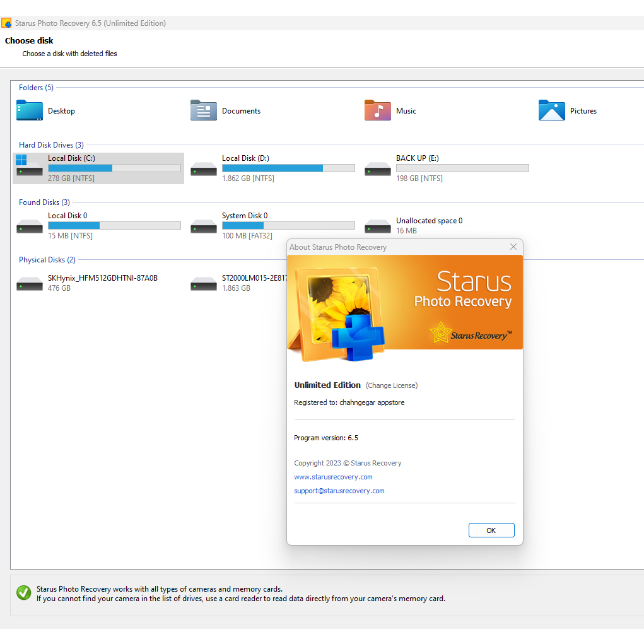Click the support@starusrecovery.com email link
The height and width of the screenshot is (644, 644).
coord(339,491)
